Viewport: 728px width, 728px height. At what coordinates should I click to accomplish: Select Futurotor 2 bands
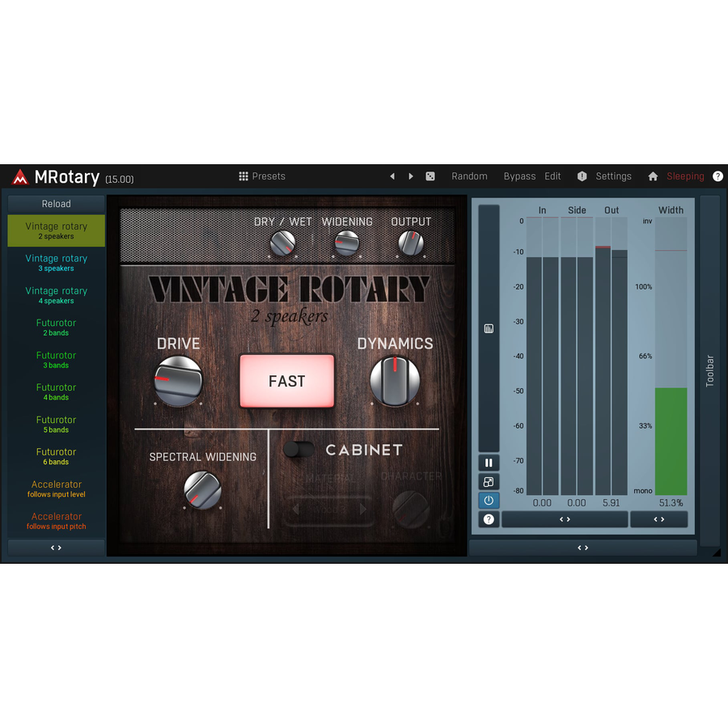coord(56,328)
